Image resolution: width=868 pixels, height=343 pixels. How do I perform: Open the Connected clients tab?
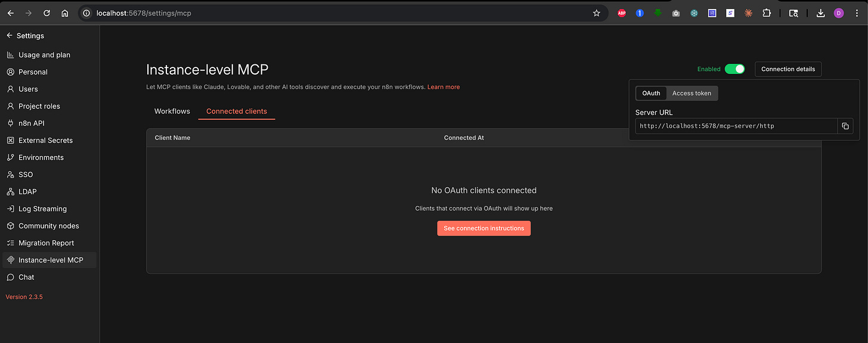[237, 112]
